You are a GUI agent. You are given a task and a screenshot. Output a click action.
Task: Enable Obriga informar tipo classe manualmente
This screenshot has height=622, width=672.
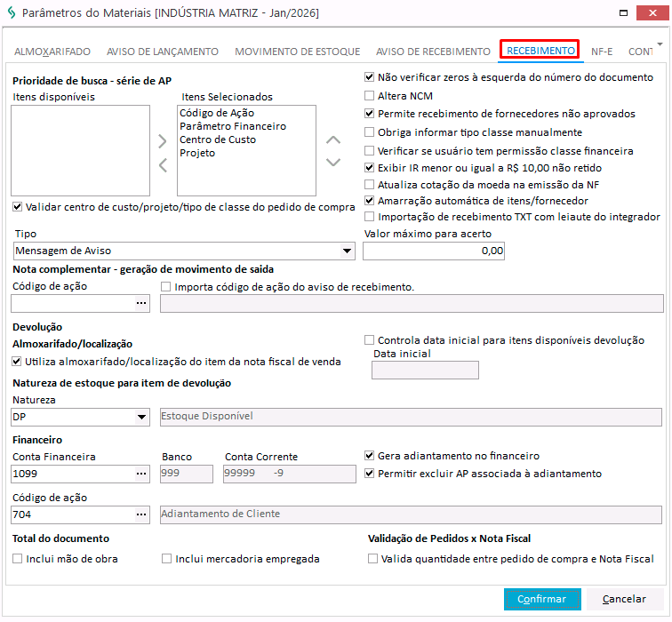pyautogui.click(x=369, y=132)
